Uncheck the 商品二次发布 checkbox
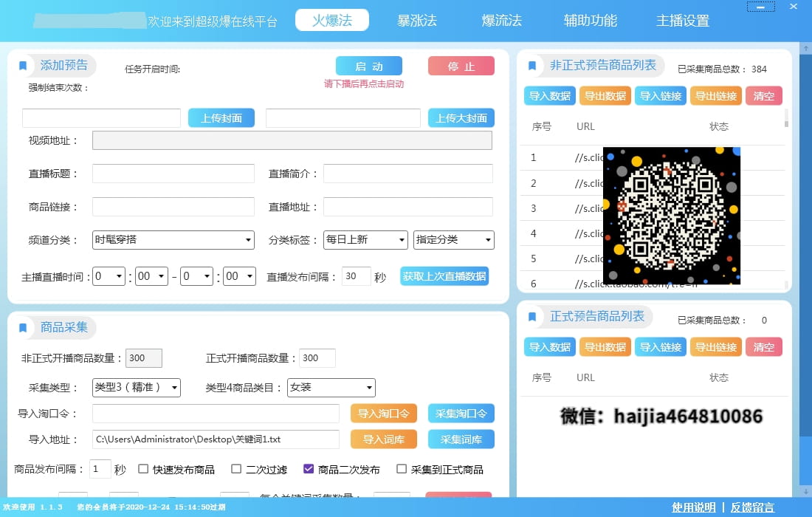This screenshot has height=517, width=812. pyautogui.click(x=309, y=469)
